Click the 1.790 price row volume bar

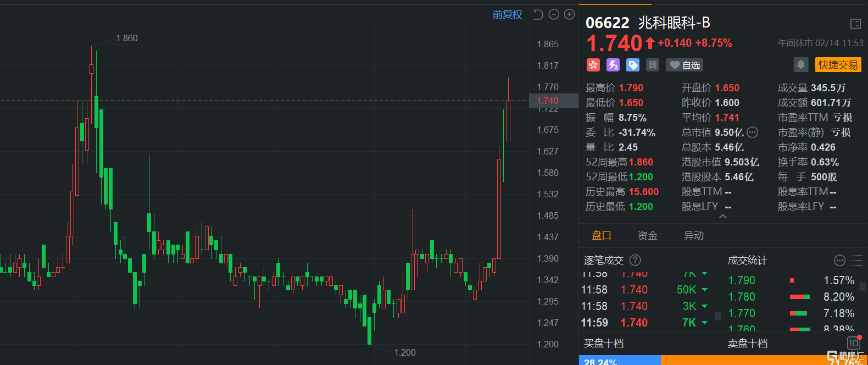coord(792,280)
